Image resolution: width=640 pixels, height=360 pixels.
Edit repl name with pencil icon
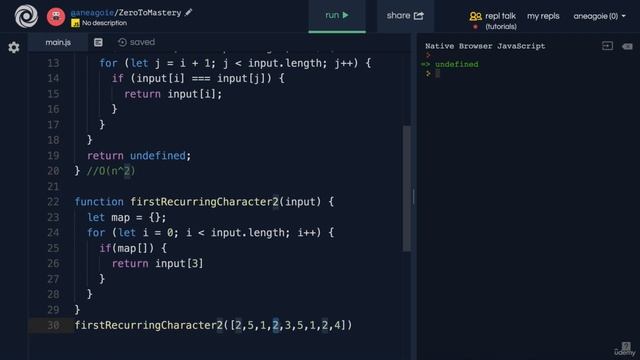[x=188, y=12]
